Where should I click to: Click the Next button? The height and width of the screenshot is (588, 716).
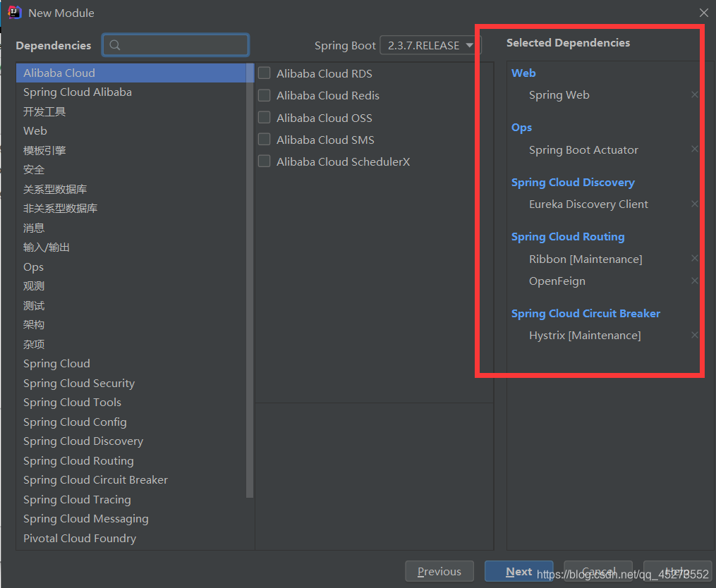(x=518, y=571)
